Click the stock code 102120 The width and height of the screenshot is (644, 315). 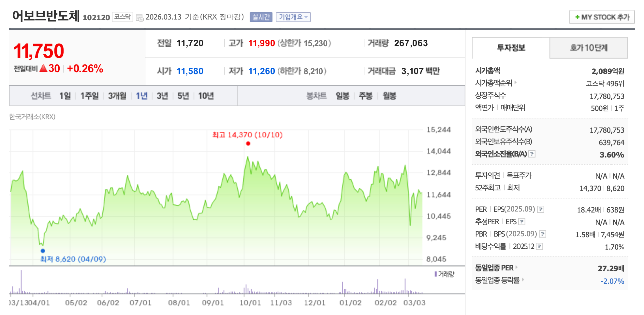[x=96, y=18]
